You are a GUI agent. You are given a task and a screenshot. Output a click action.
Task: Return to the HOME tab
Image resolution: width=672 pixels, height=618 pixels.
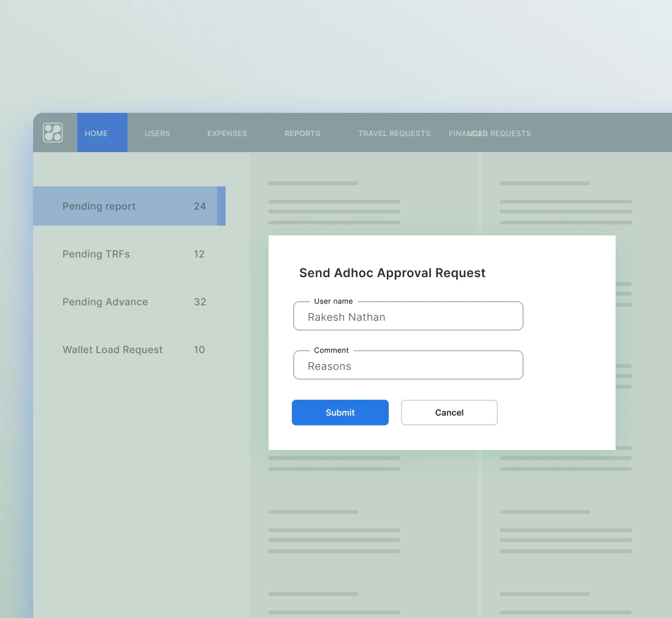pyautogui.click(x=96, y=133)
